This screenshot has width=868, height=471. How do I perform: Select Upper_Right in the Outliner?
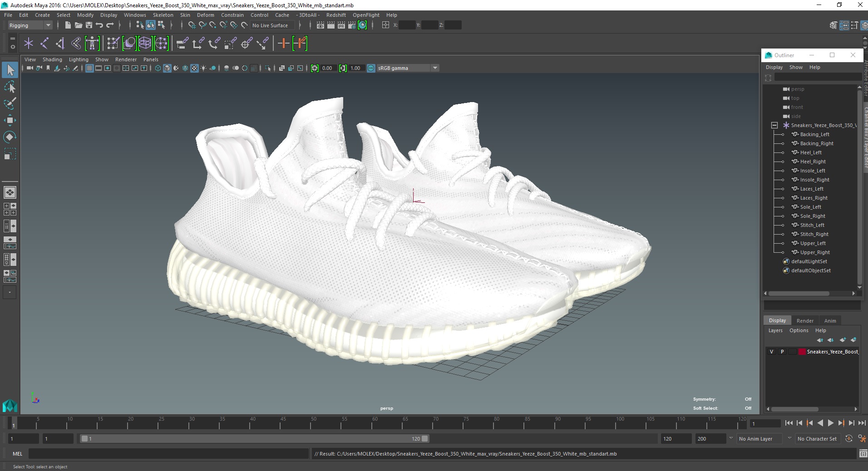click(x=815, y=252)
